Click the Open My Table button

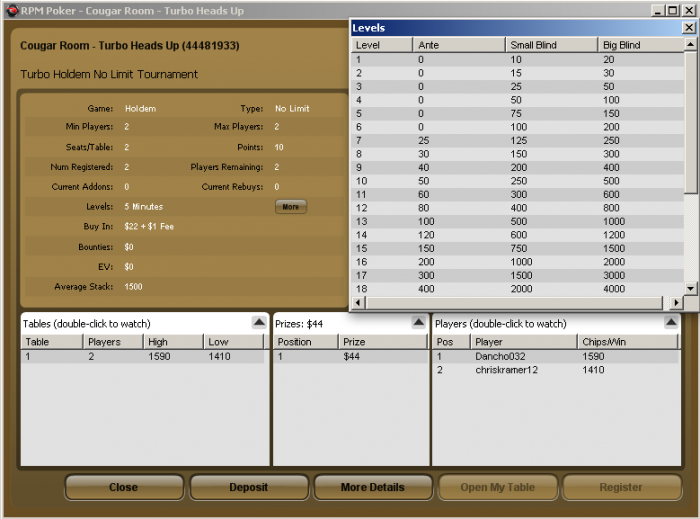pos(498,487)
